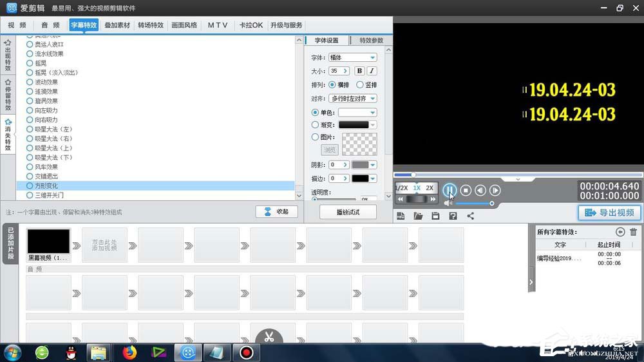Open the 停留特效 side tab
Screen dimensions: 644x362
pyautogui.click(x=8, y=95)
